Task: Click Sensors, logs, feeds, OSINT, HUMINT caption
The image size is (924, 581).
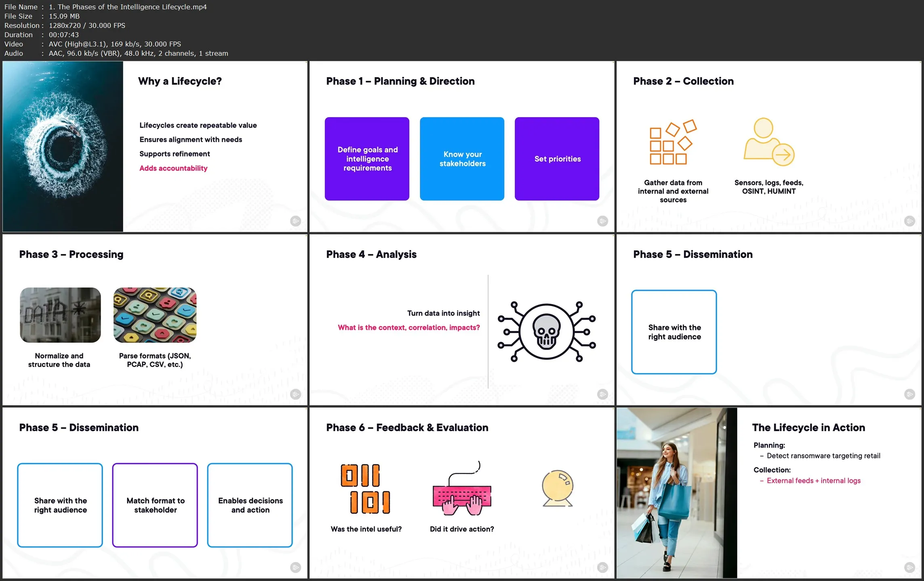Action: (769, 187)
